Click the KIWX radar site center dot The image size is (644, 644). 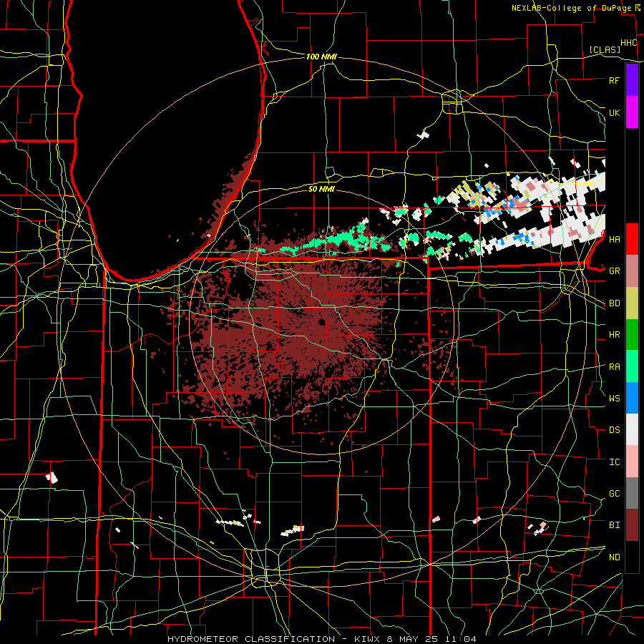point(321,322)
